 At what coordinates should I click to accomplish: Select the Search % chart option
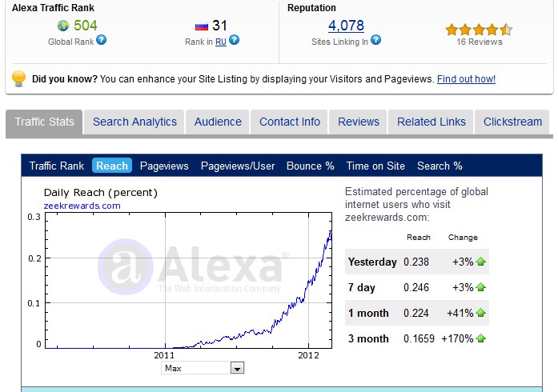(440, 166)
